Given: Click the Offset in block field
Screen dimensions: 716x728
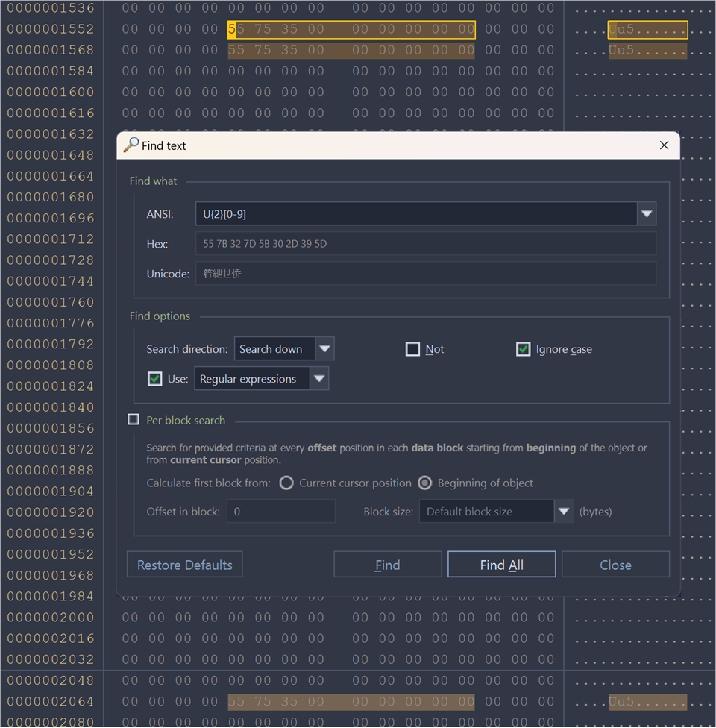Looking at the screenshot, I should (x=280, y=512).
